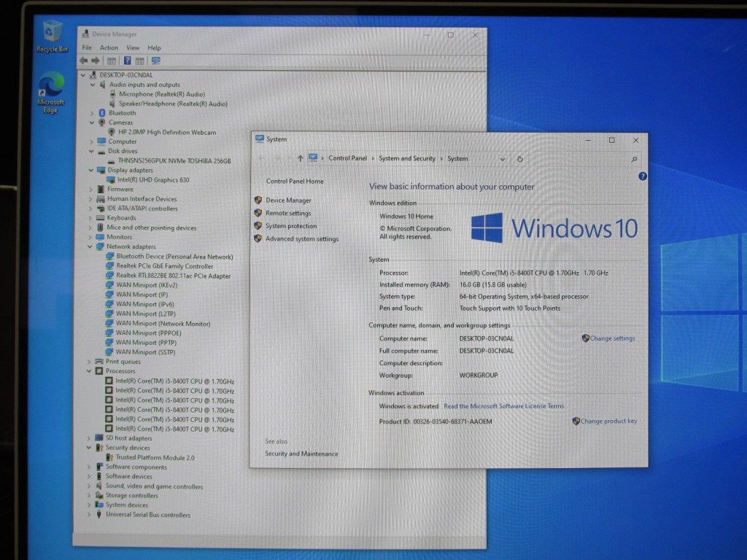Read the Microsoft Software License Terms link
747x560 pixels.
pyautogui.click(x=503, y=406)
